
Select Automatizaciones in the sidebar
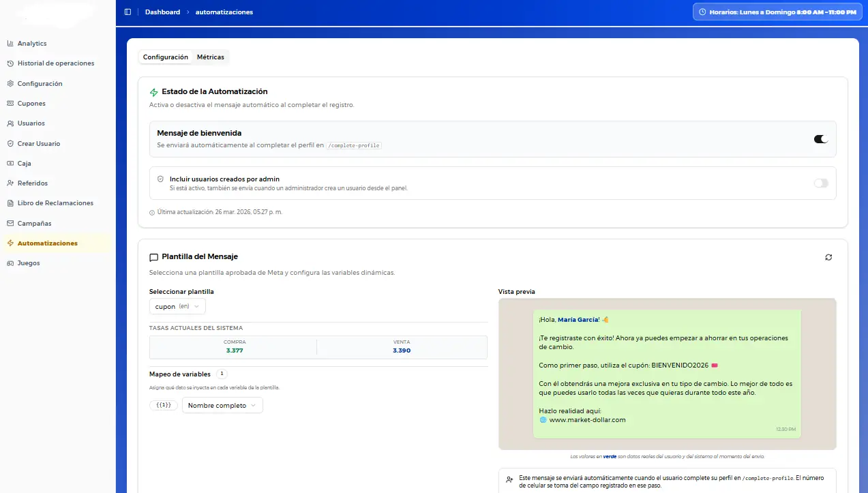click(x=57, y=243)
